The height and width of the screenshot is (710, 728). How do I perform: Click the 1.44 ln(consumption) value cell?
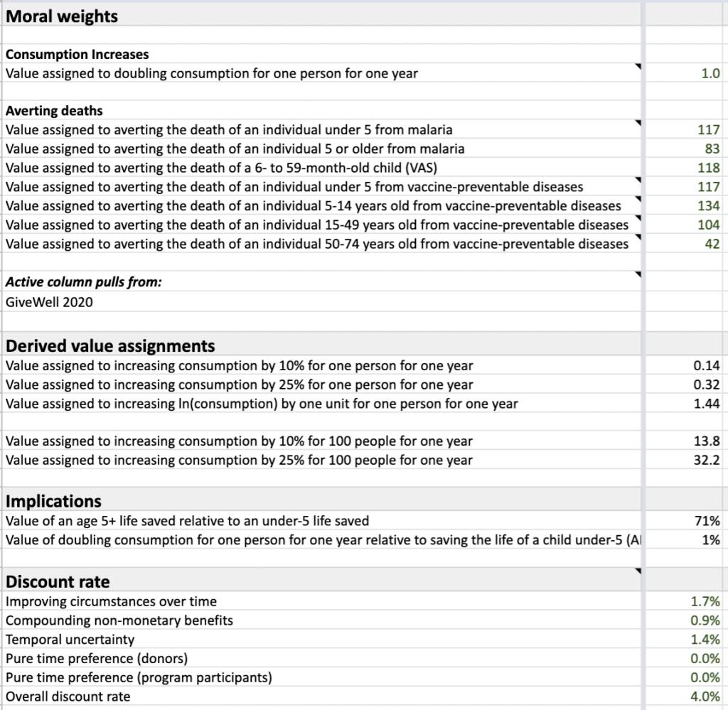tap(706, 404)
